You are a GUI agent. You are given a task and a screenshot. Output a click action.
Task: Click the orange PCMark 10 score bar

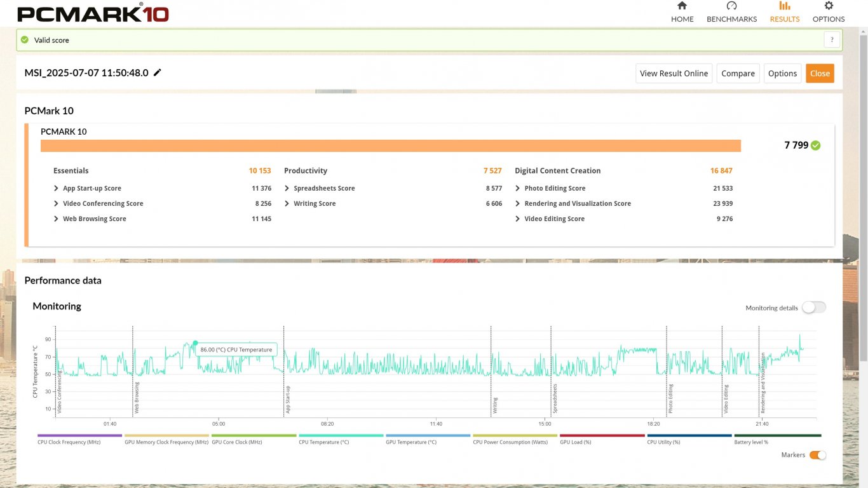pyautogui.click(x=391, y=146)
